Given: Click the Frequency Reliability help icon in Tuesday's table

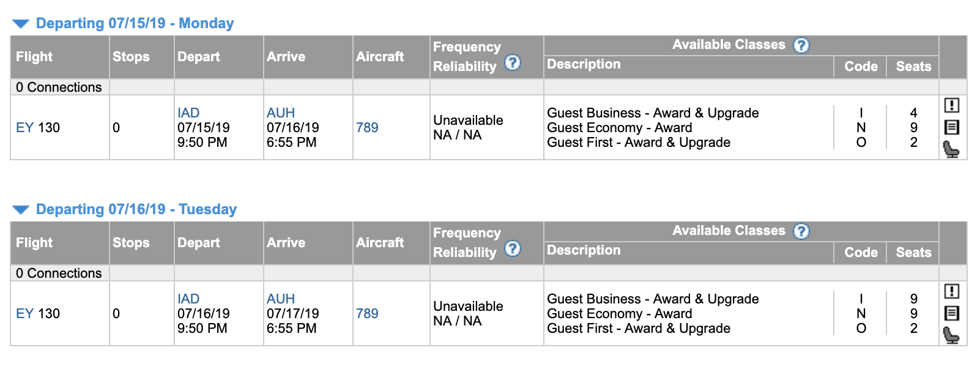Looking at the screenshot, I should (x=513, y=248).
